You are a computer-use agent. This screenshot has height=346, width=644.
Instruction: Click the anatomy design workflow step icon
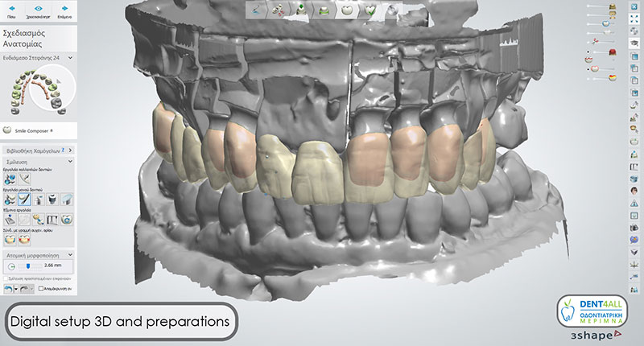click(347, 10)
